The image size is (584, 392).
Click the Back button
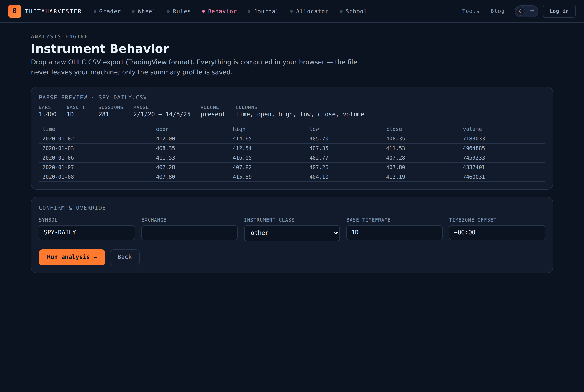pos(125,257)
